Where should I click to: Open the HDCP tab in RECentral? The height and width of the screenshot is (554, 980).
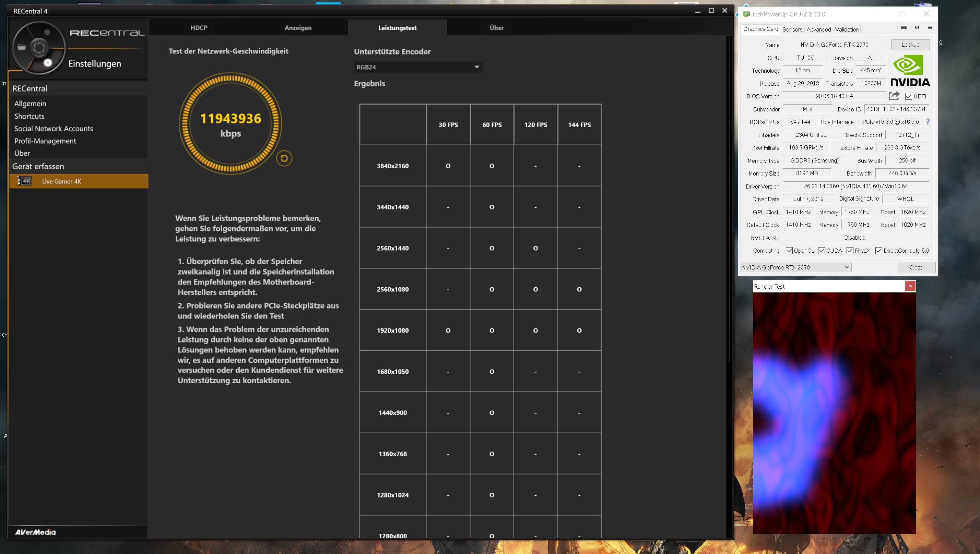click(x=199, y=27)
